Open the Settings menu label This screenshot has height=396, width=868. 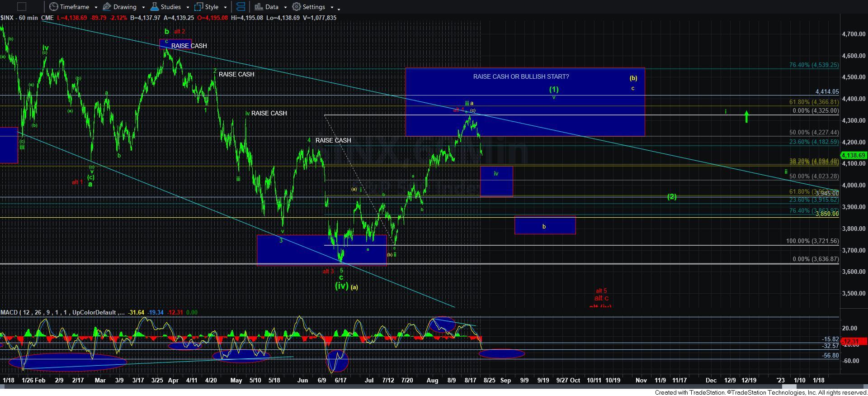[314, 7]
